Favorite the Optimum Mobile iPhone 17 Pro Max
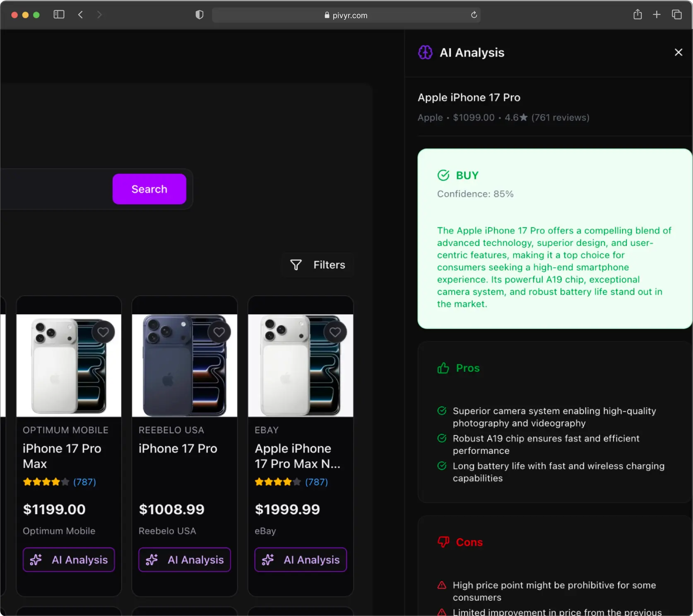Viewport: 693px width, 616px height. click(x=103, y=332)
